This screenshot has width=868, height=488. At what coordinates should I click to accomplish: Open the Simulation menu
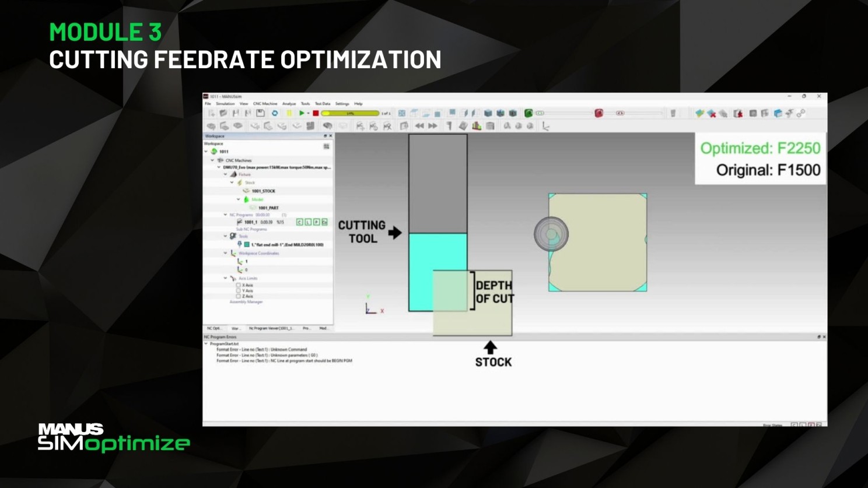pyautogui.click(x=225, y=104)
